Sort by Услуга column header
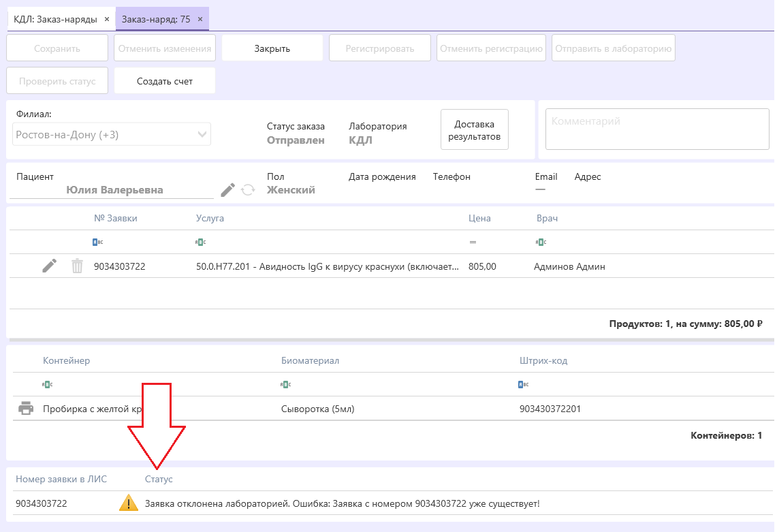 (x=210, y=218)
